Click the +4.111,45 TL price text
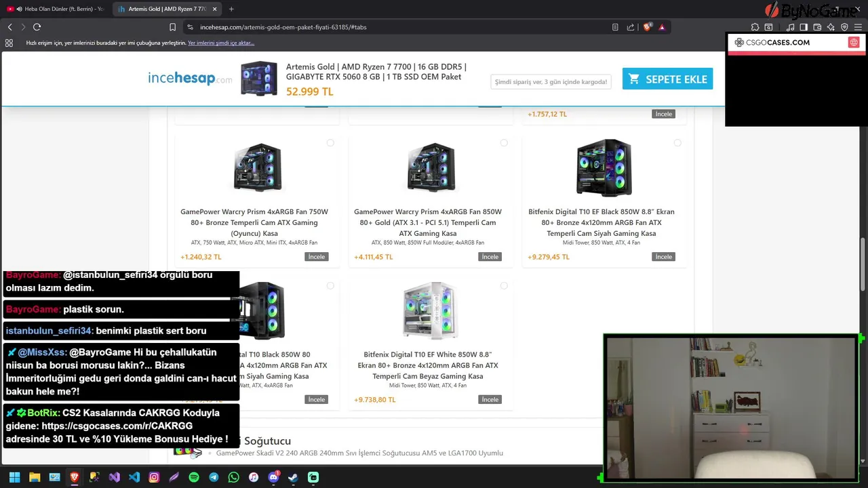Viewport: 868px width, 488px height. (x=374, y=257)
